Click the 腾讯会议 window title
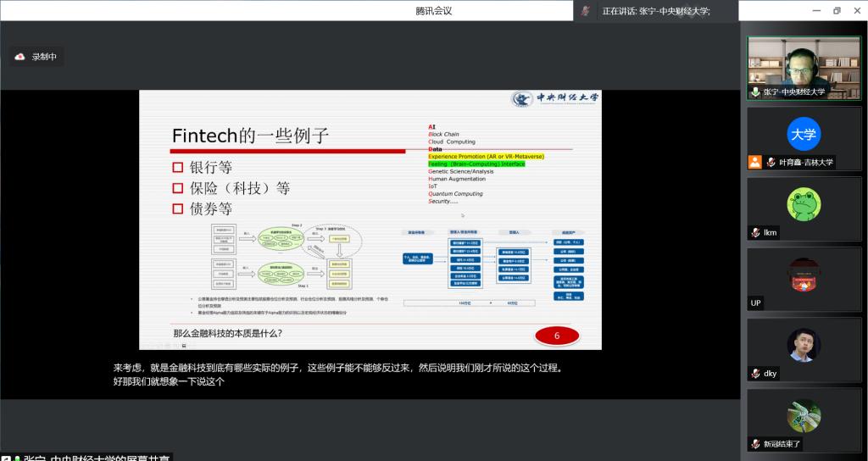868x461 pixels. (x=433, y=11)
